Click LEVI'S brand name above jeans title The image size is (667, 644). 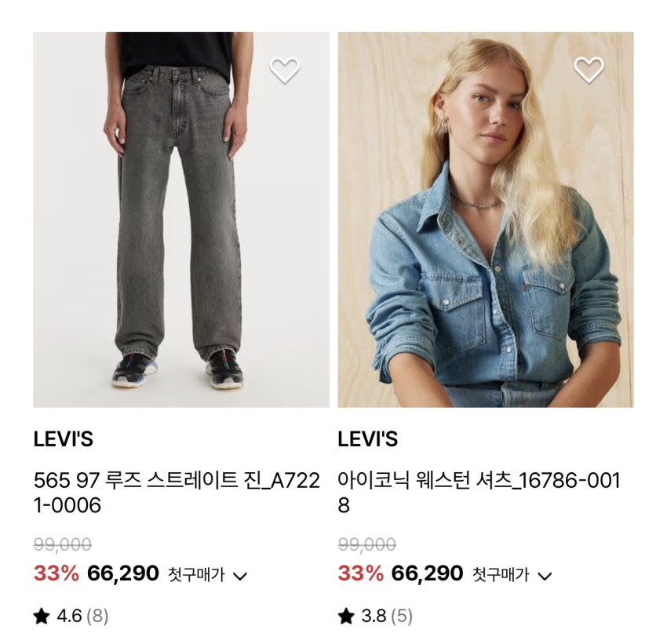pos(63,439)
